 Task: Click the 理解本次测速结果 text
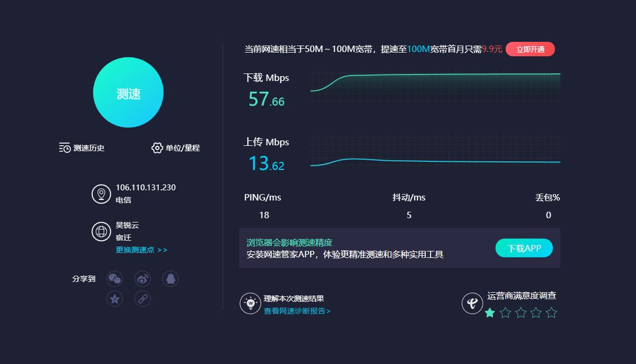(294, 299)
